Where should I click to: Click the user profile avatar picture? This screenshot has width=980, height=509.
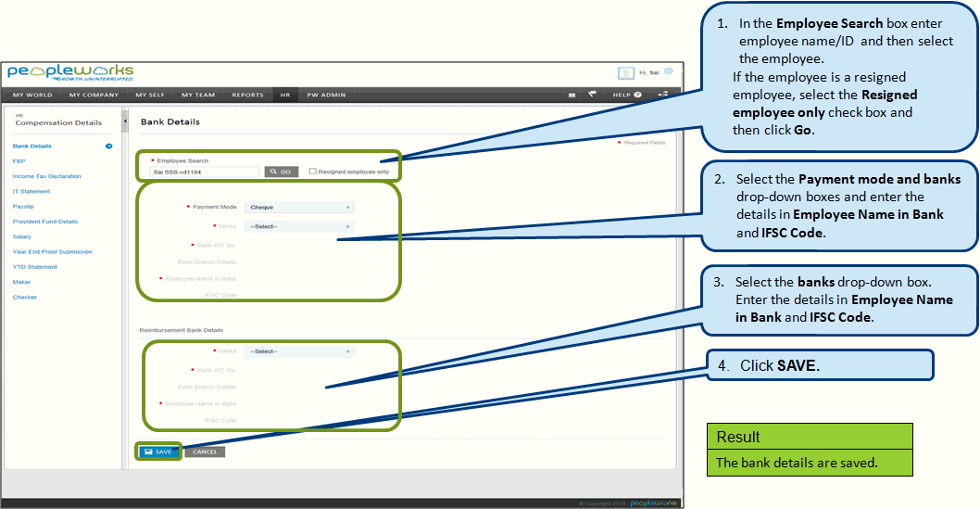click(626, 72)
